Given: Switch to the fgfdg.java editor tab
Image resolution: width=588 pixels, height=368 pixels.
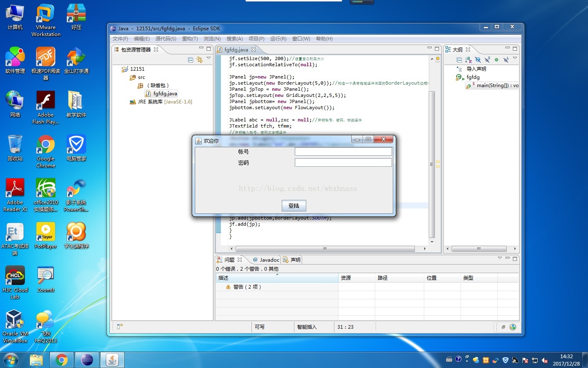Looking at the screenshot, I should (x=236, y=49).
